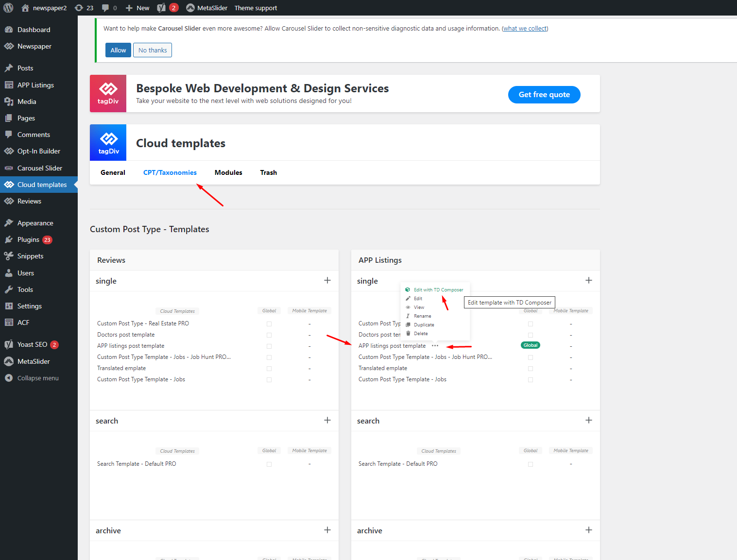The height and width of the screenshot is (560, 737).
Task: Choose Edit with TD Composer from context menu
Action: coord(434,290)
